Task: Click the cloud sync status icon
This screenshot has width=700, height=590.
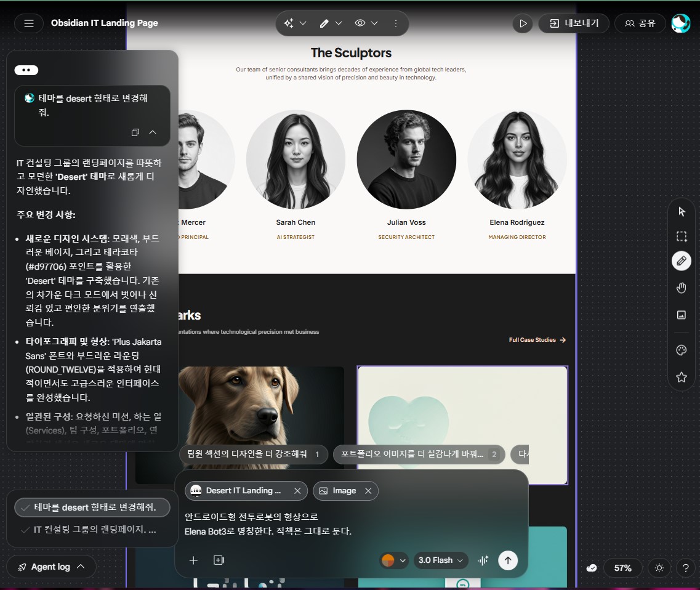Action: (x=592, y=568)
